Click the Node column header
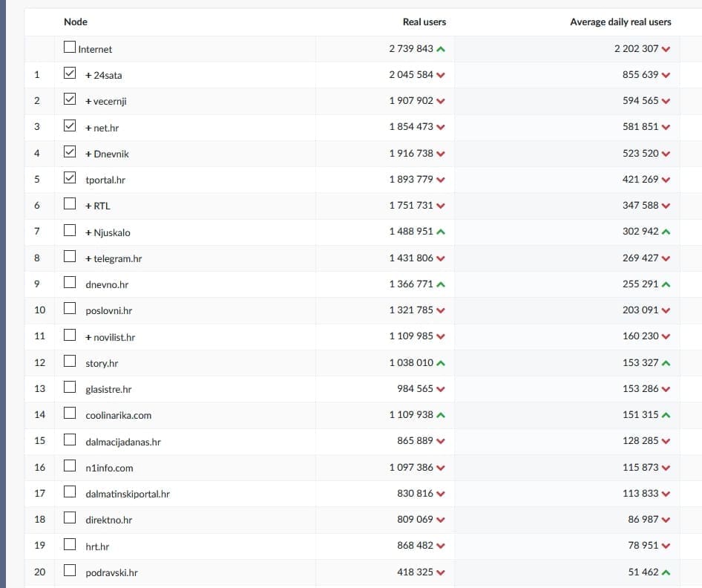The height and width of the screenshot is (588, 702). (x=75, y=22)
